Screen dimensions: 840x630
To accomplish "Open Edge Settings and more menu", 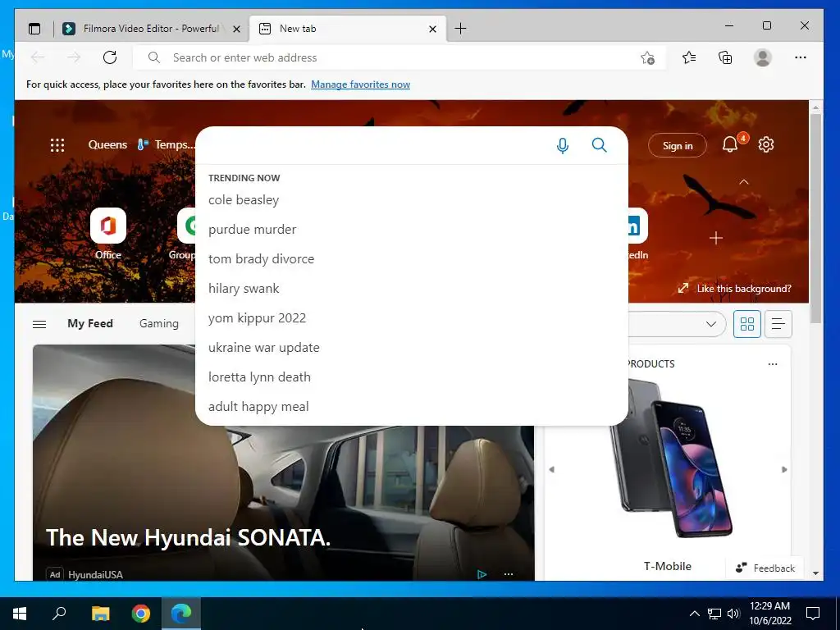I will click(x=801, y=57).
